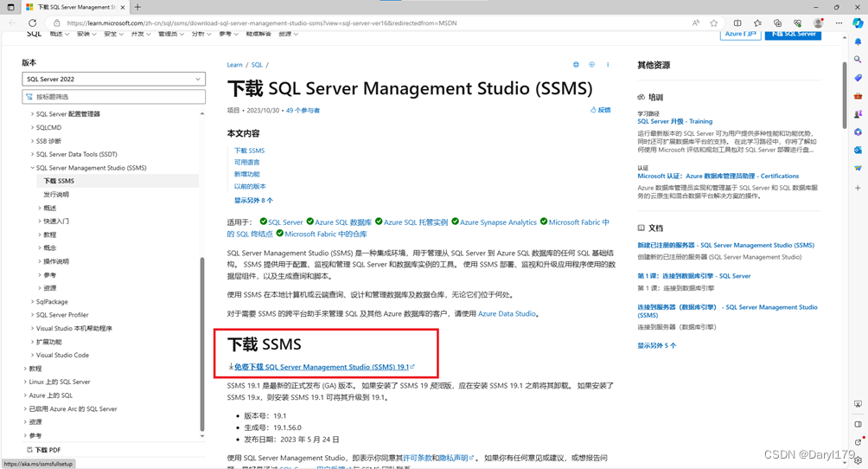The width and height of the screenshot is (868, 469).
Task: Open sidebar notifications bell icon
Action: click(858, 42)
